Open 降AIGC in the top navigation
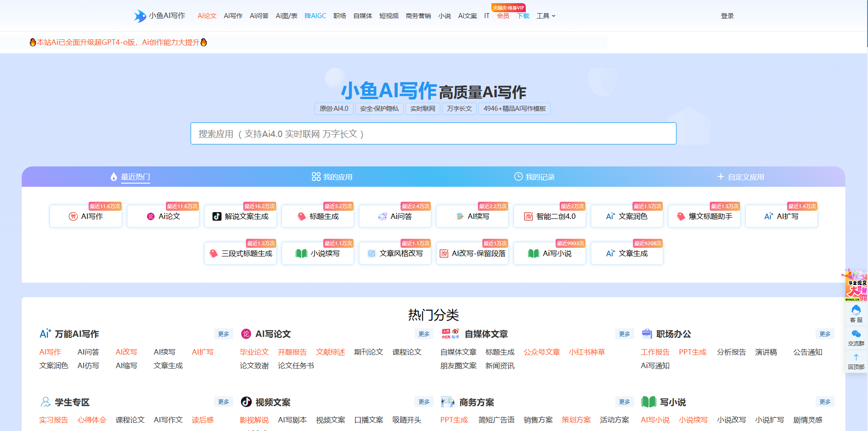Screen dimensions: 868x431 [x=315, y=16]
